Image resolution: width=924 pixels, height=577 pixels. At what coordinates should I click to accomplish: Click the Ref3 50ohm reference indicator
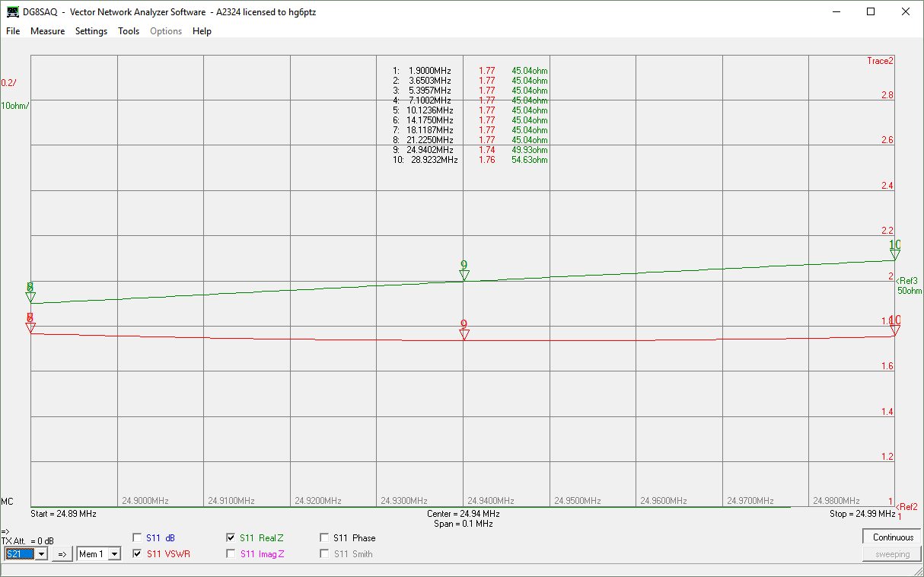(x=907, y=285)
